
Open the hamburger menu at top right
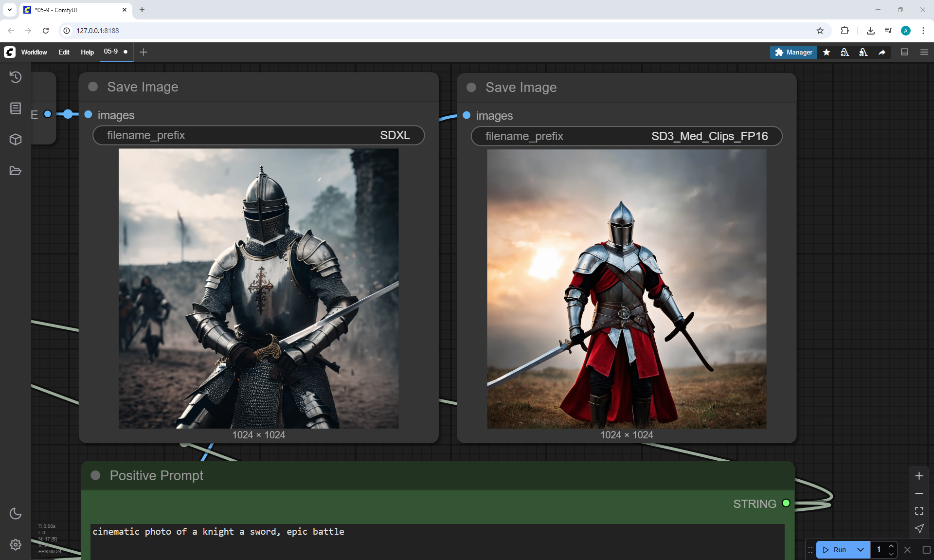[924, 52]
